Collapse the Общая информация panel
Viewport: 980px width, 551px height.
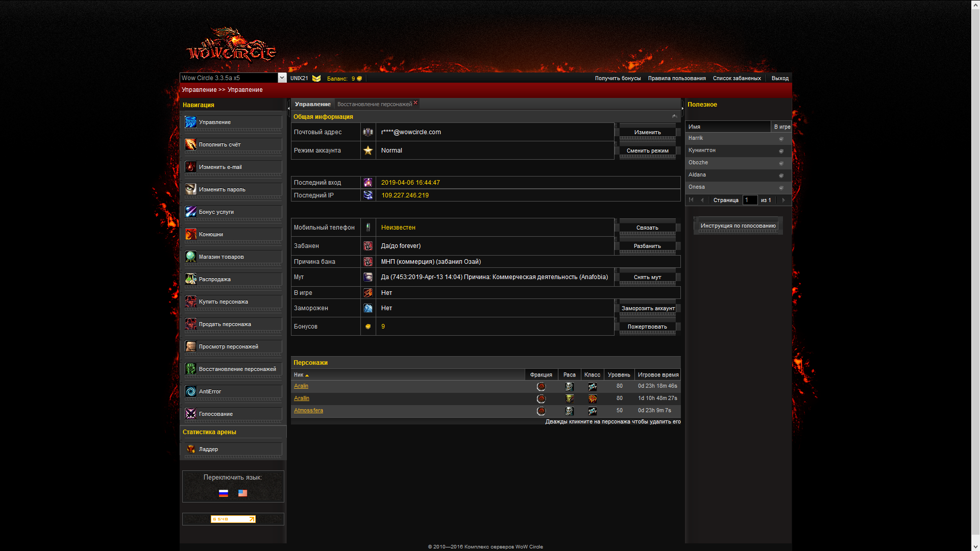[674, 116]
